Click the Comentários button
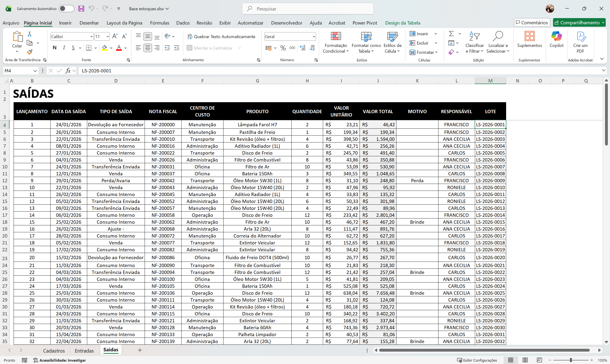 532,23
